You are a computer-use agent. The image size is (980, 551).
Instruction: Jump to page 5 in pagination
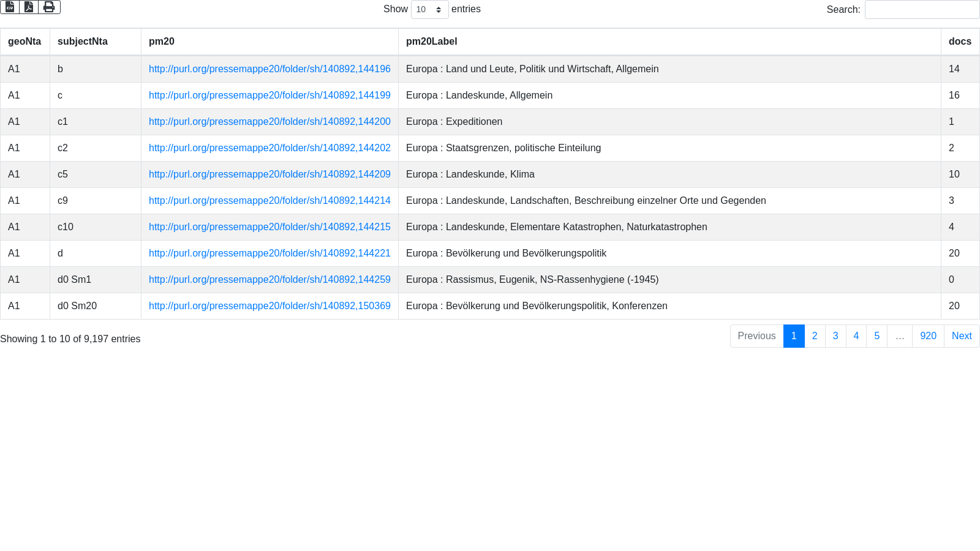point(876,336)
